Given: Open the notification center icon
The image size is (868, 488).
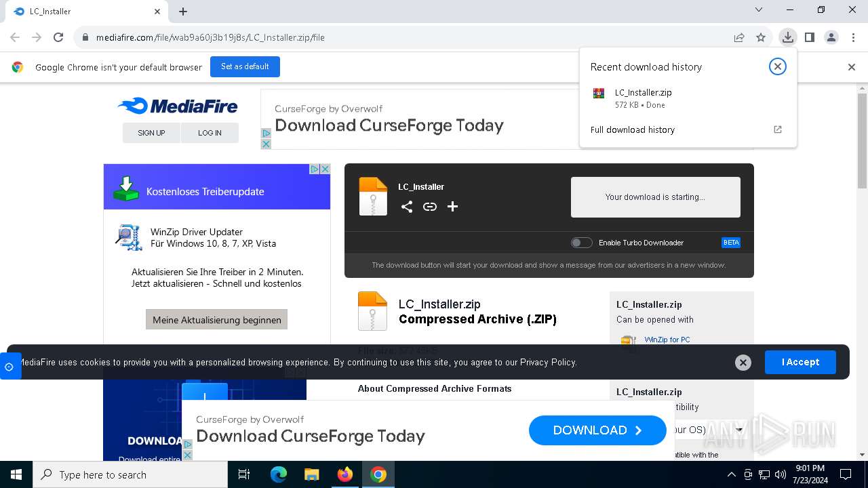Looking at the screenshot, I should [846, 474].
